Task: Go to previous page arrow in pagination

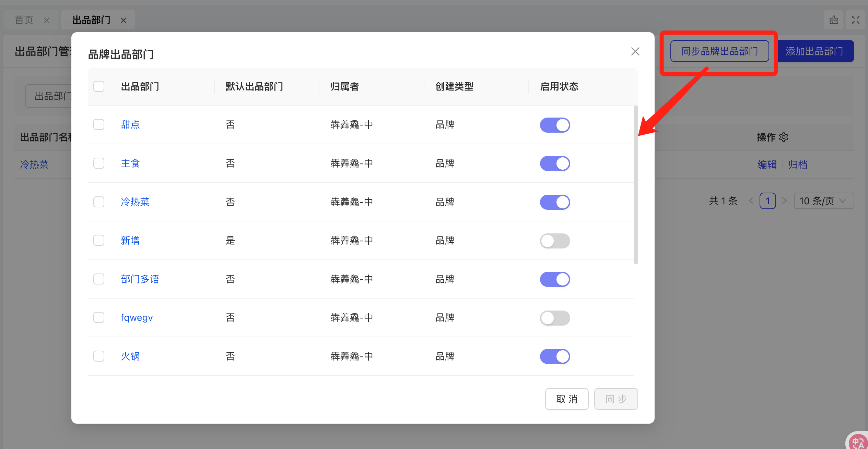Action: [751, 201]
